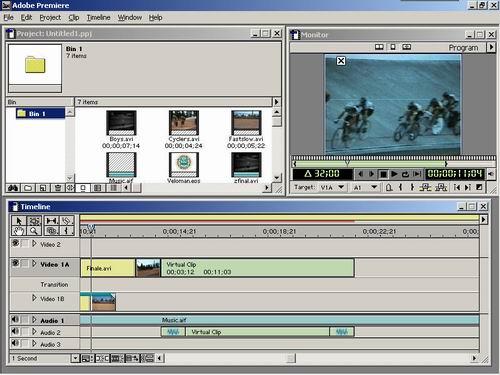
Task: Toggle Shift Tracks option in Timeline bottom bar
Action: (132, 358)
